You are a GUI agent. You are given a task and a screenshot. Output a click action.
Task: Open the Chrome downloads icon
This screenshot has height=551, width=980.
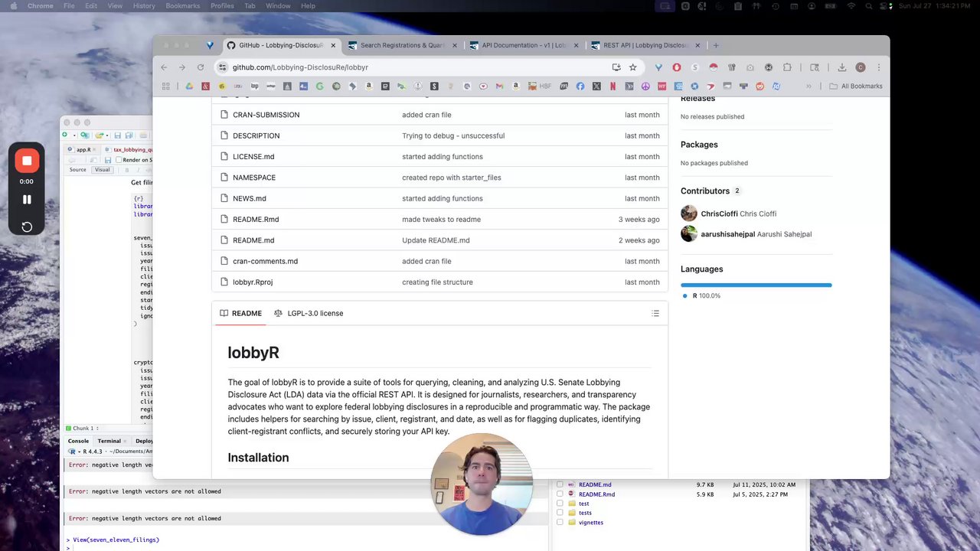tap(841, 67)
